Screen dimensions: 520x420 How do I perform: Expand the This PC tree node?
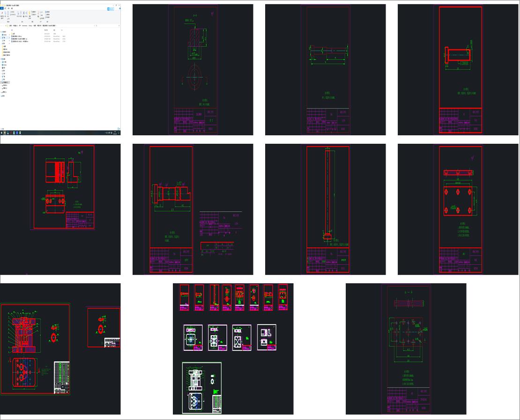(1, 58)
